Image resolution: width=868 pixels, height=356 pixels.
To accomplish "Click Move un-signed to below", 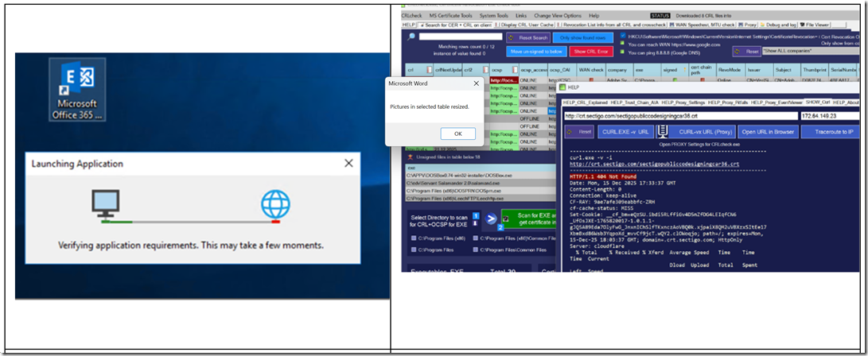I will (x=536, y=52).
